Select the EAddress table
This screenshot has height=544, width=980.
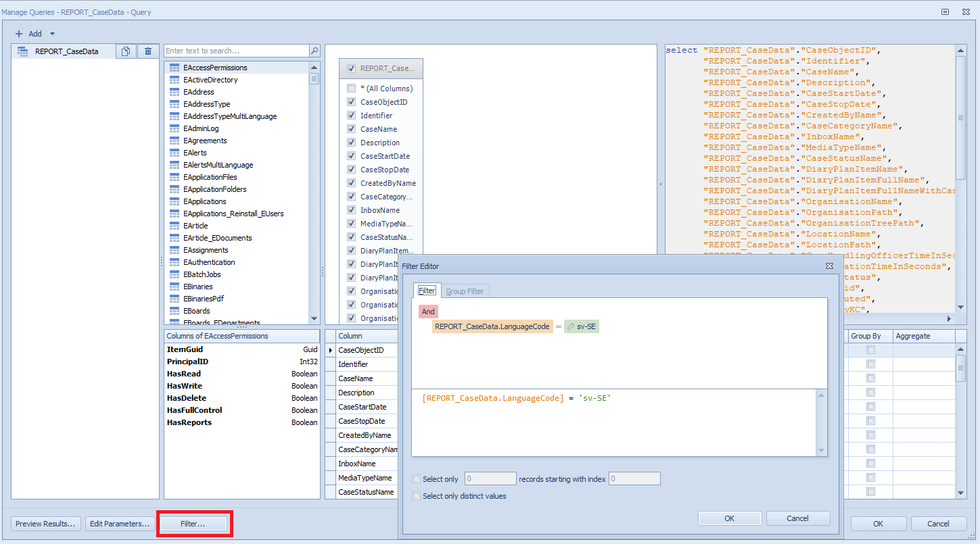(198, 92)
